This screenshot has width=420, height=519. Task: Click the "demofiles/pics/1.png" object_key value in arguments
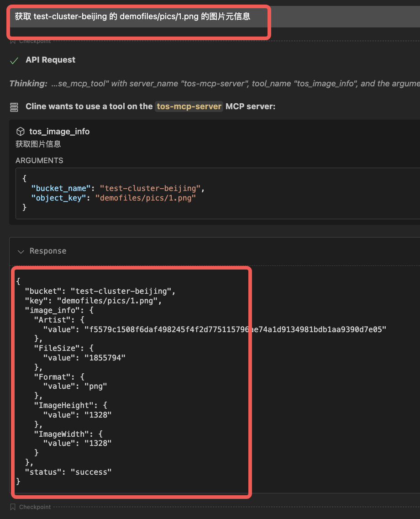(x=145, y=198)
